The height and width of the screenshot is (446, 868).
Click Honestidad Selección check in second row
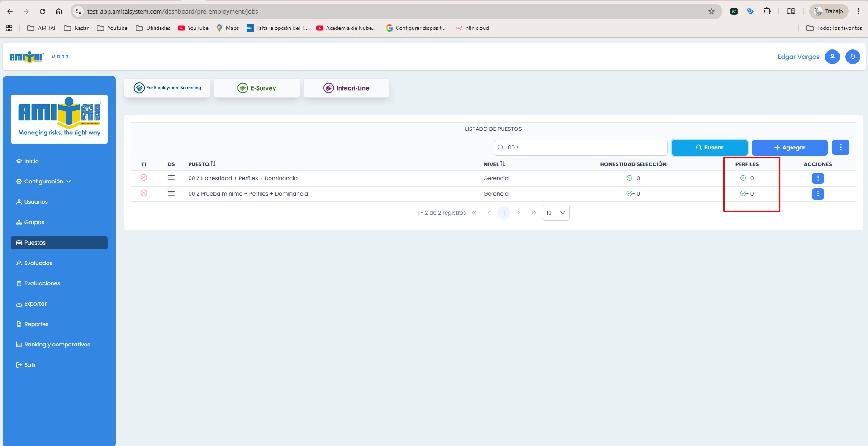(x=630, y=193)
